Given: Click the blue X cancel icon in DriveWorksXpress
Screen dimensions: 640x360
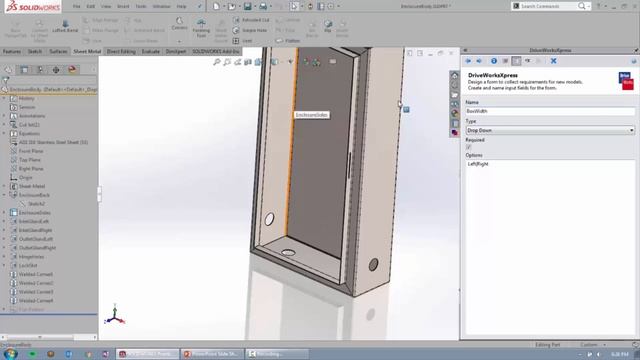Looking at the screenshot, I should (553, 61).
